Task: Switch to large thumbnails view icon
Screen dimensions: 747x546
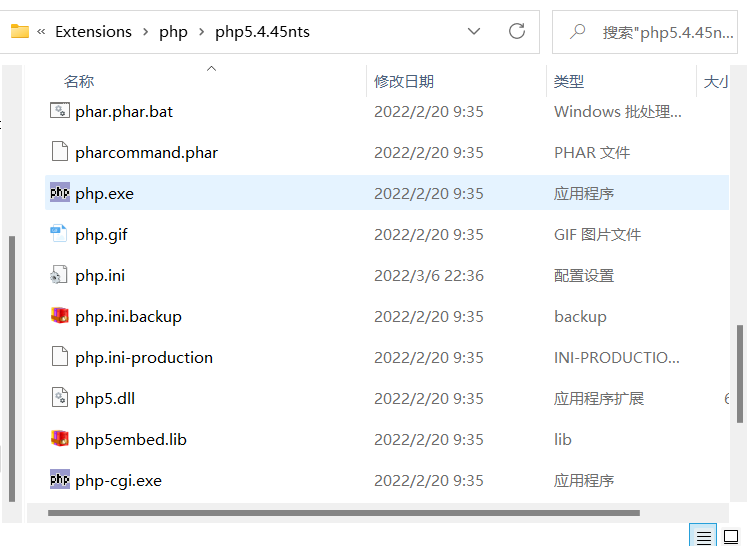Action: coord(731,536)
